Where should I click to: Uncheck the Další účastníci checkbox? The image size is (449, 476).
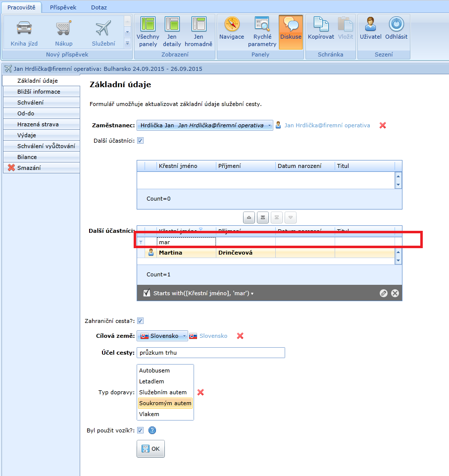point(140,141)
